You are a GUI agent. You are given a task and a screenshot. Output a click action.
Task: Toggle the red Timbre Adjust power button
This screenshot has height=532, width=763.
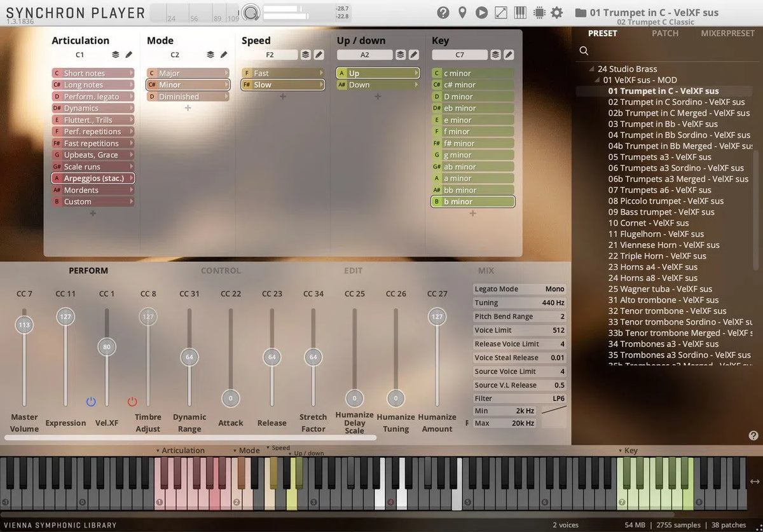(x=132, y=402)
